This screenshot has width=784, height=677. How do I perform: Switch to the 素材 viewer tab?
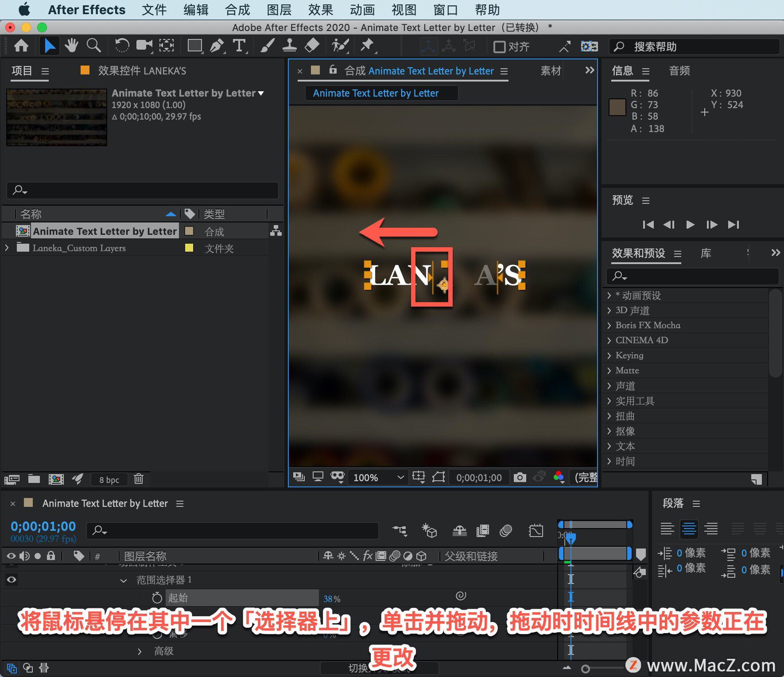coord(551,70)
